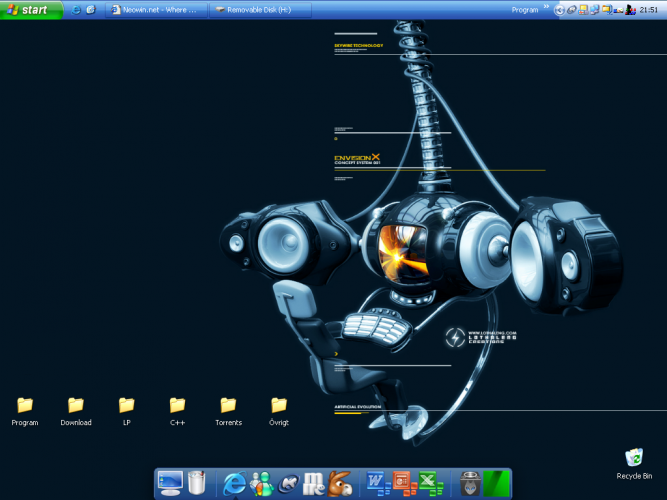Switch to Removable Disk (H:) window
The image size is (667, 500).
click(260, 10)
